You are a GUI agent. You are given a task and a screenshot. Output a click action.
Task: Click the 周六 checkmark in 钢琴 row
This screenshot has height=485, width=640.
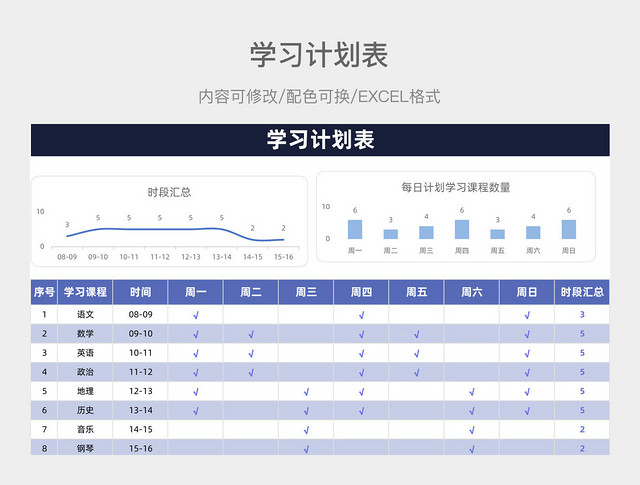pos(472,449)
